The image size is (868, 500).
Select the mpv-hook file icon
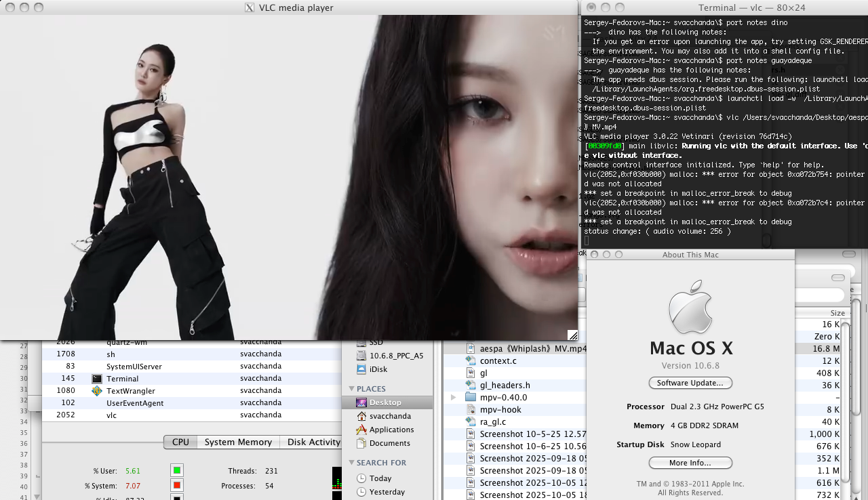(x=471, y=409)
